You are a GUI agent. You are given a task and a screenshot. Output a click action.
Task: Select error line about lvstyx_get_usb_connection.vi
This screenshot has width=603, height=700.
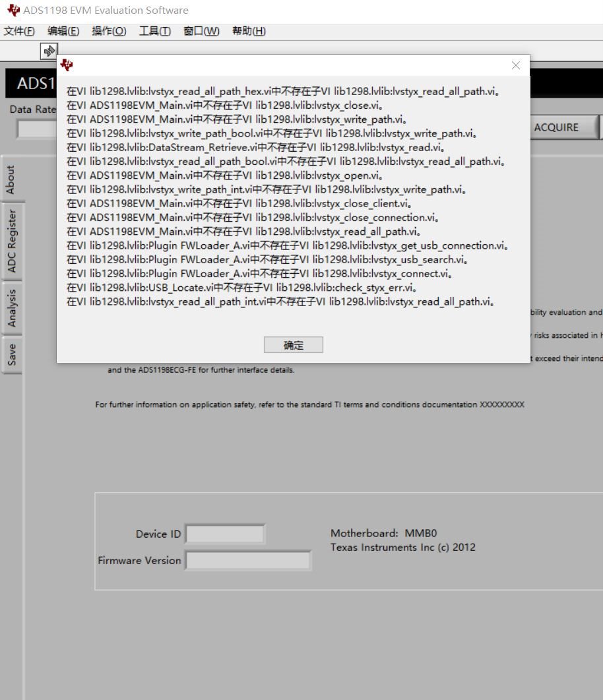pyautogui.click(x=288, y=245)
